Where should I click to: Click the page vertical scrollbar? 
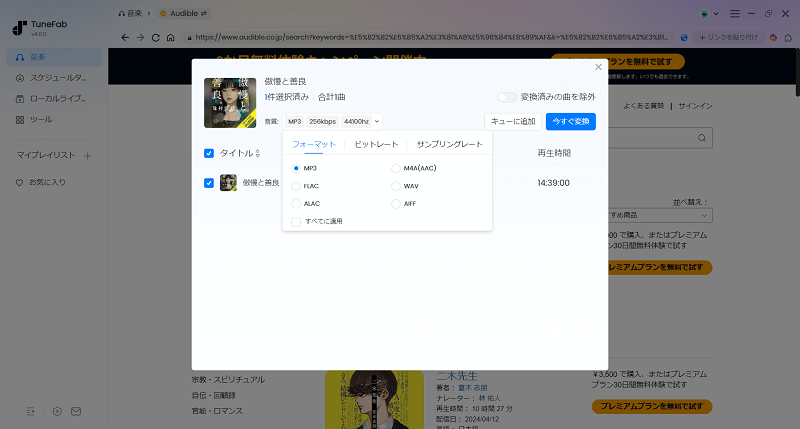click(x=797, y=71)
